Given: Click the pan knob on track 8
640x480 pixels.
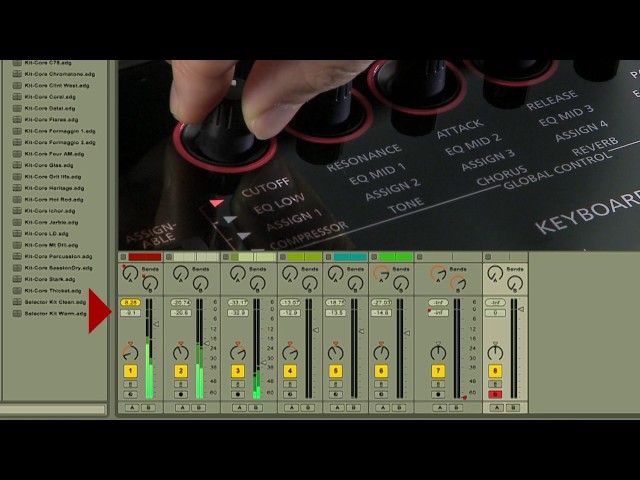Looking at the screenshot, I should [495, 352].
